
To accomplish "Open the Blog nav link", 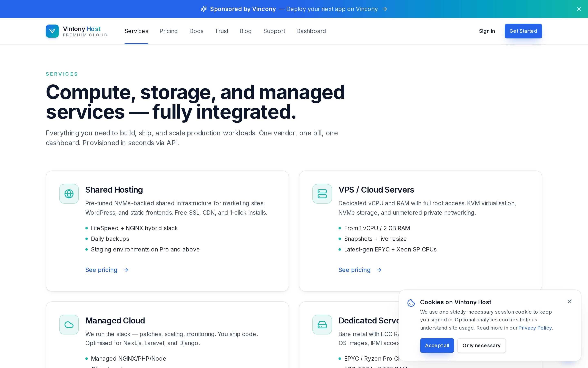I will click(246, 31).
